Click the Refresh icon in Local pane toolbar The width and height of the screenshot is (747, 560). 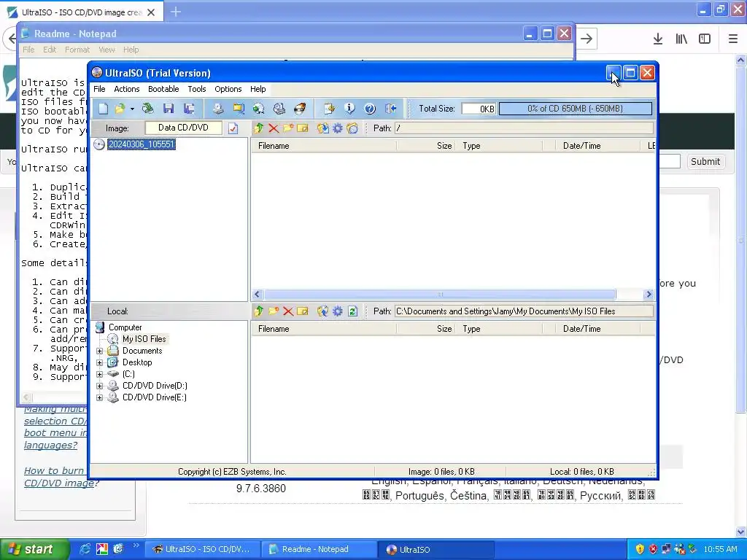(352, 311)
